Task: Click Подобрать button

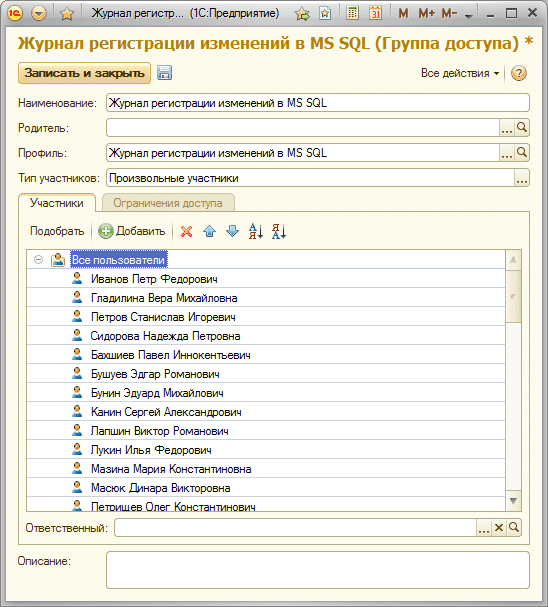Action: [x=57, y=231]
